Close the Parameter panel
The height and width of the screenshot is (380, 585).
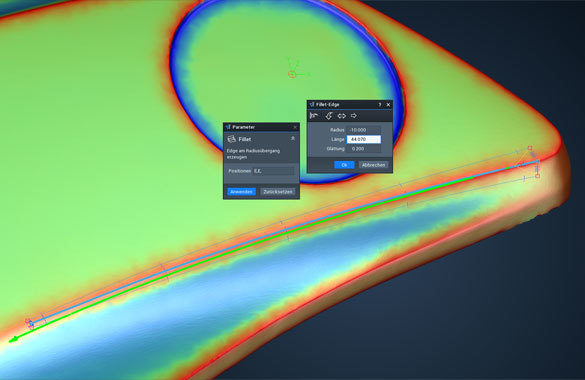(x=295, y=127)
